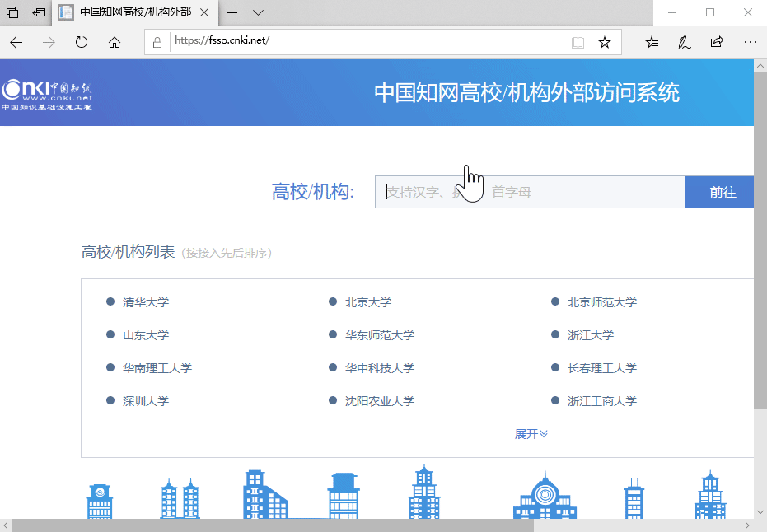Open Reading view icon in address bar

coord(578,43)
